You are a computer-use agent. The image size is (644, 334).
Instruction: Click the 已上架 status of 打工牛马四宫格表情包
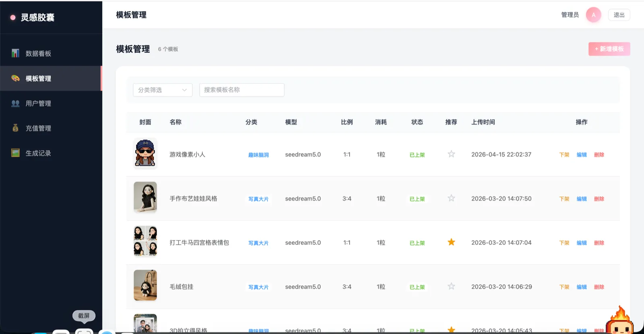[417, 243]
